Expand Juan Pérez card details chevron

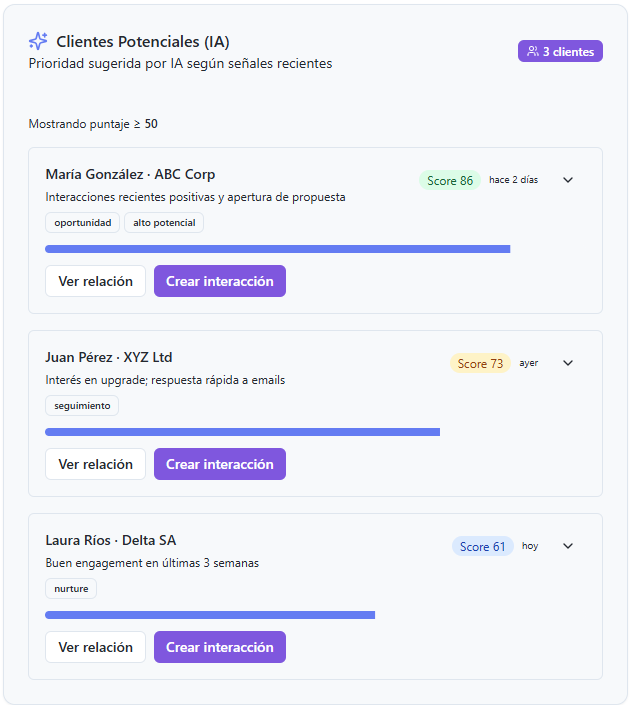tap(568, 363)
